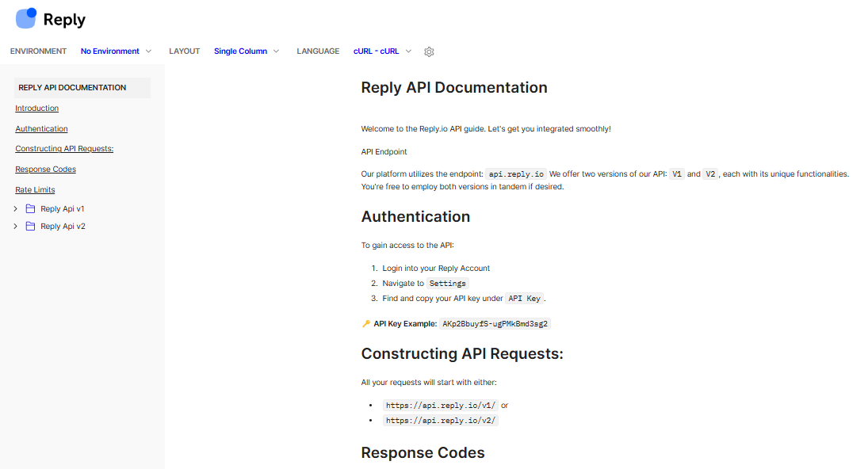Click the Reply logo icon
This screenshot has width=868, height=469.
pyautogui.click(x=26, y=18)
